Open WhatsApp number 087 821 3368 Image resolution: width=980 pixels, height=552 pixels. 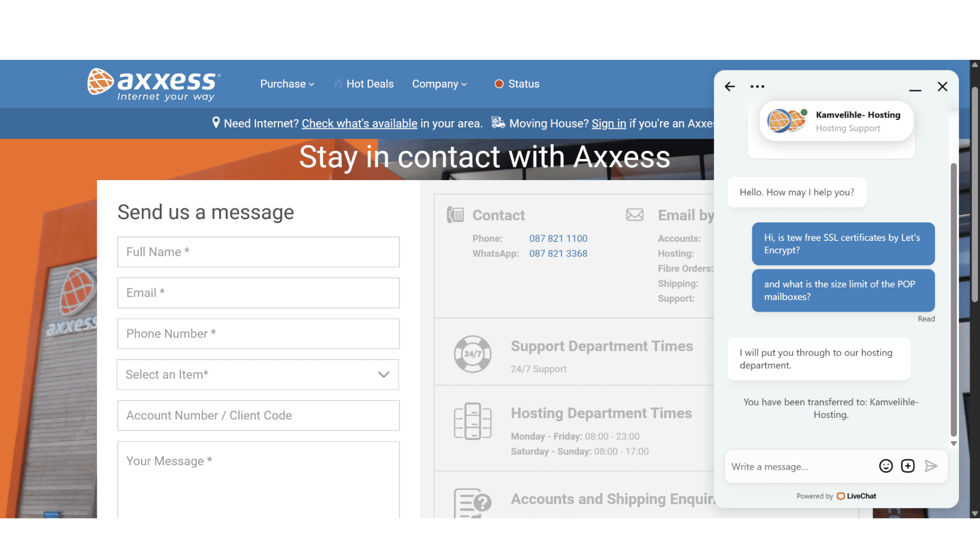558,254
